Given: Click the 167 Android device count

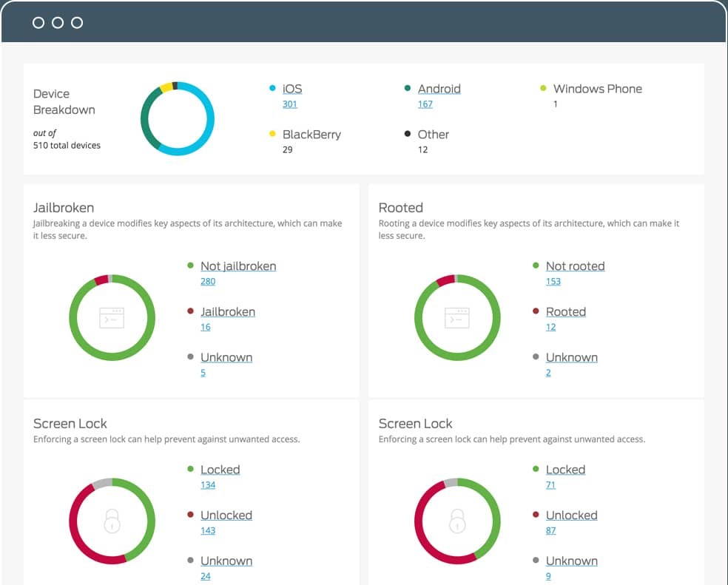Looking at the screenshot, I should [x=425, y=104].
